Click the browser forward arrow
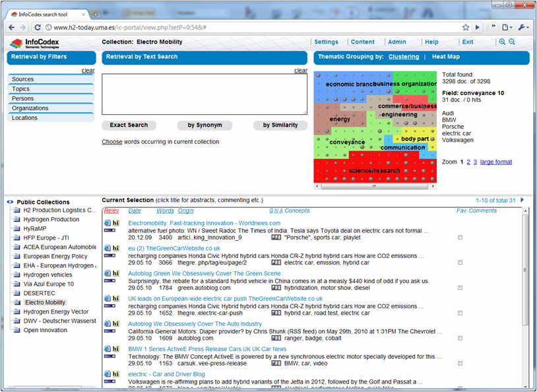Screen dimensions: 537x392 (x=23, y=28)
